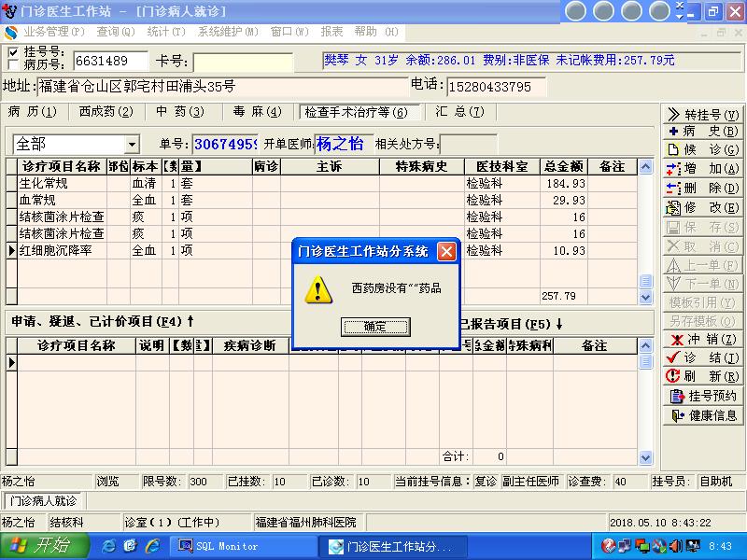
Task: Open the 报表 menu
Action: pos(331,32)
